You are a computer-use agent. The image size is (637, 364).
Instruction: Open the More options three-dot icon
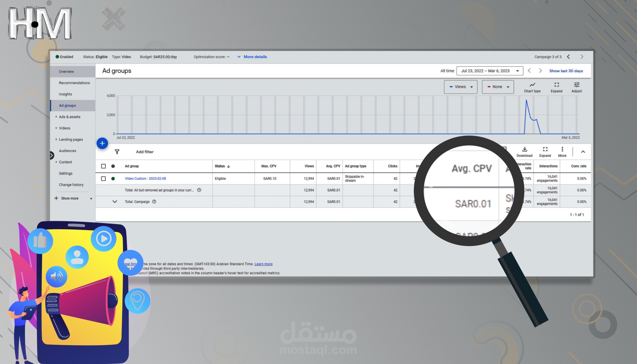[x=562, y=152]
